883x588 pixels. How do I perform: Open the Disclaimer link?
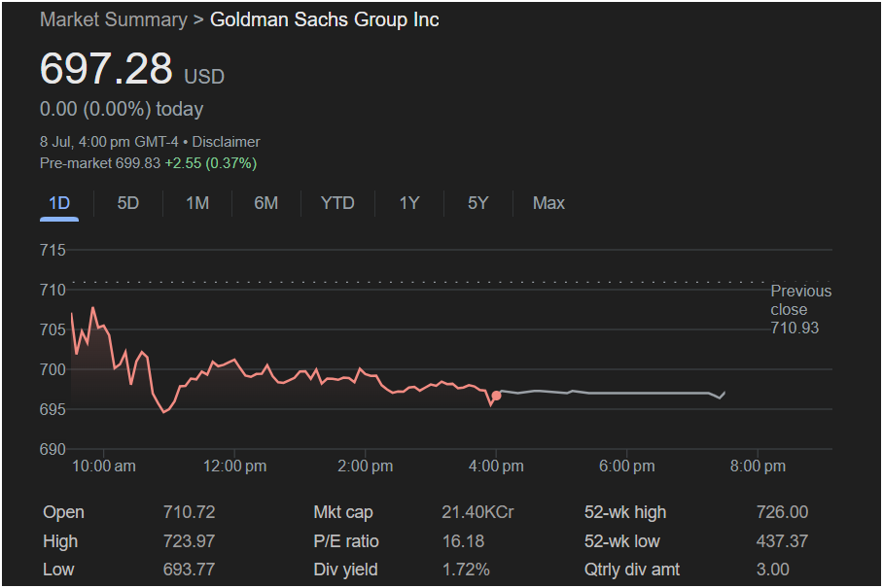click(x=227, y=142)
